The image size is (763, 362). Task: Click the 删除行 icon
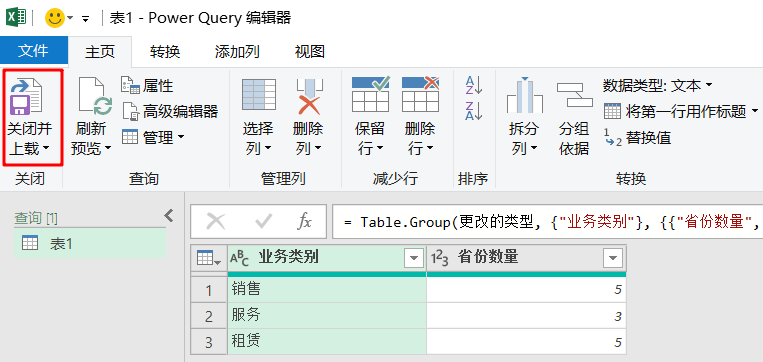pyautogui.click(x=420, y=94)
